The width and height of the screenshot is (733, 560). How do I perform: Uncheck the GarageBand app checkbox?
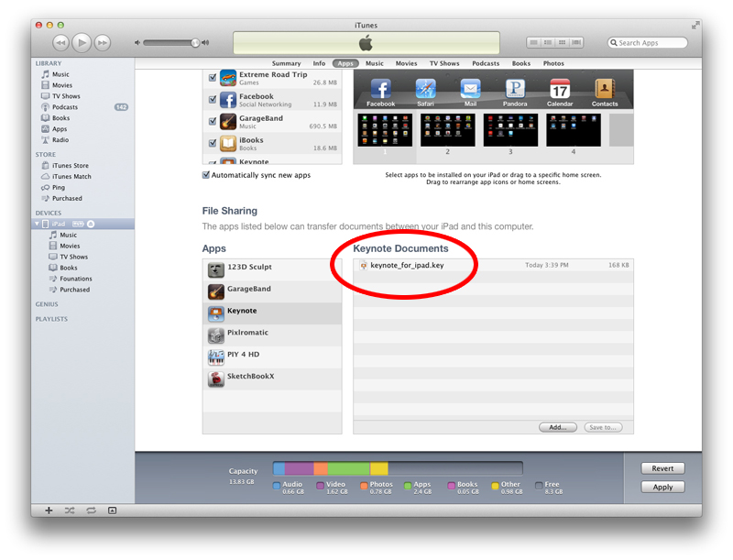213,121
